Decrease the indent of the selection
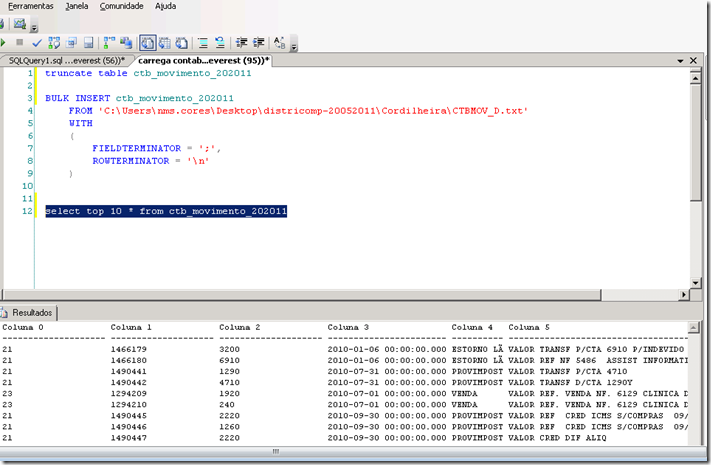Image resolution: width=711 pixels, height=465 pixels. coord(242,43)
